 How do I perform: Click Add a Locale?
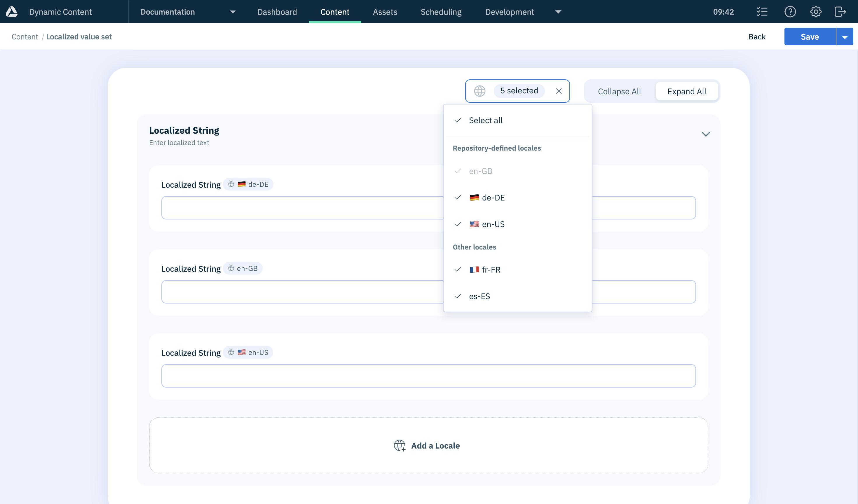click(428, 445)
